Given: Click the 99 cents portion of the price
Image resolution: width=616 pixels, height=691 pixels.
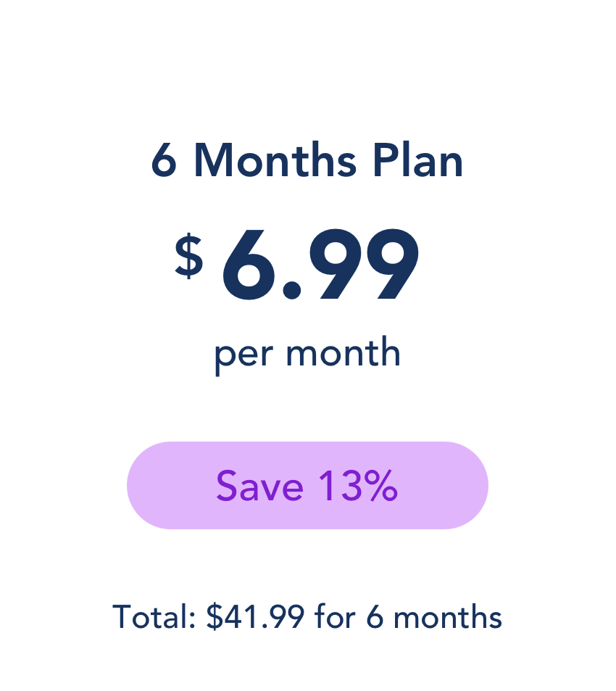Looking at the screenshot, I should tap(364, 265).
